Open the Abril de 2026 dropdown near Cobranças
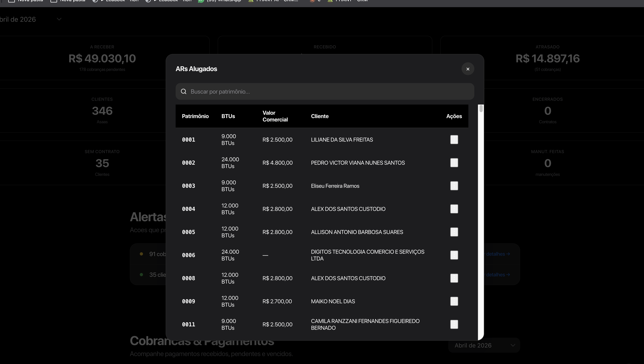Image resolution: width=644 pixels, height=364 pixels. point(484,345)
